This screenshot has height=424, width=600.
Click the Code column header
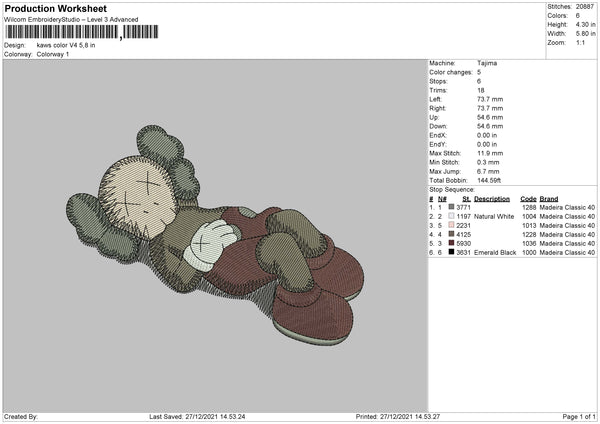coord(528,198)
